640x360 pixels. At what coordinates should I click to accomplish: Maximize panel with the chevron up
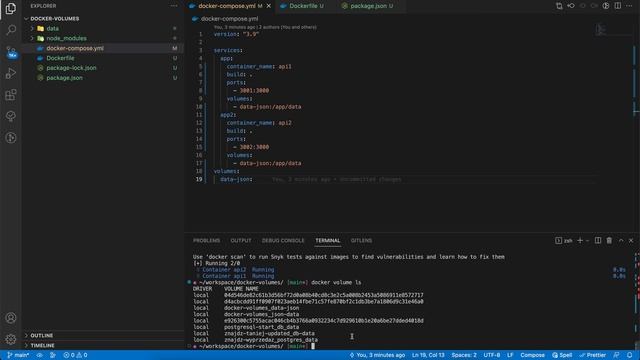621,240
